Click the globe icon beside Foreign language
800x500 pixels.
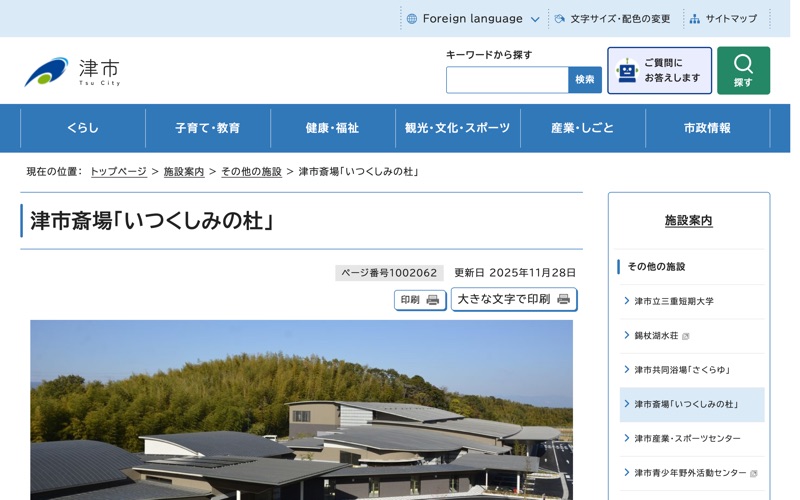click(412, 19)
